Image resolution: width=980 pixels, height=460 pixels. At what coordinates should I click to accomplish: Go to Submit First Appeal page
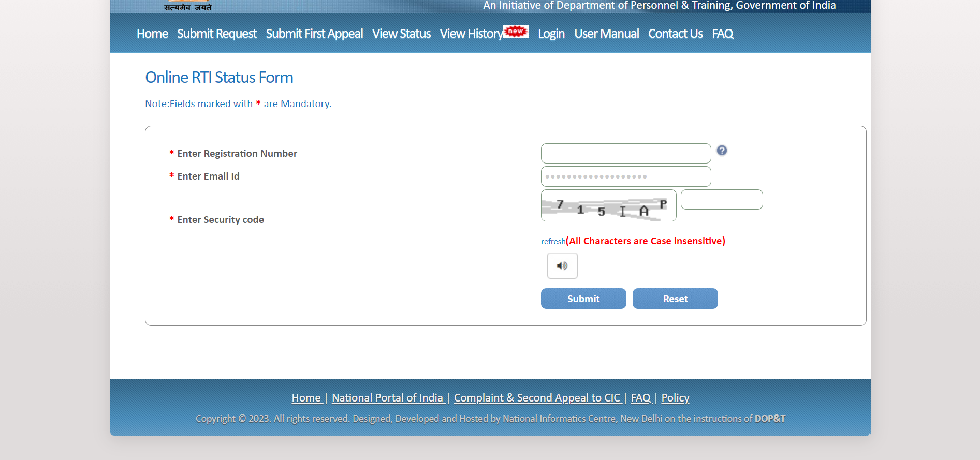point(314,34)
